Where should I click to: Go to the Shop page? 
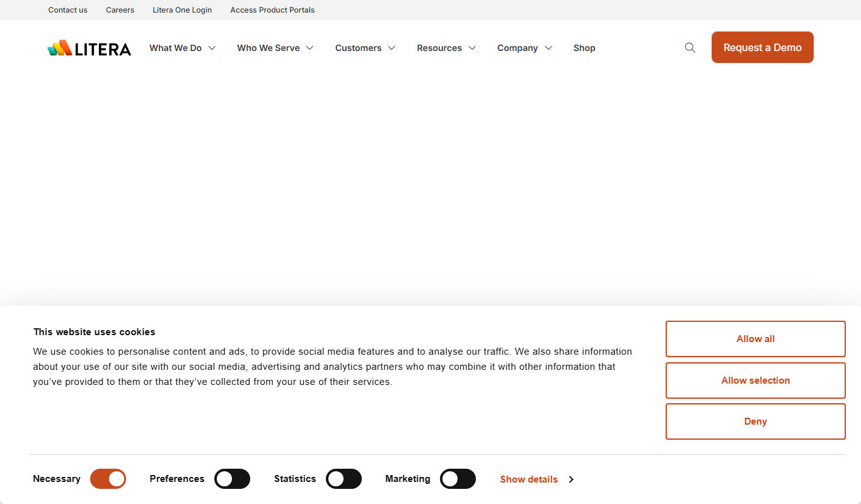tap(584, 48)
